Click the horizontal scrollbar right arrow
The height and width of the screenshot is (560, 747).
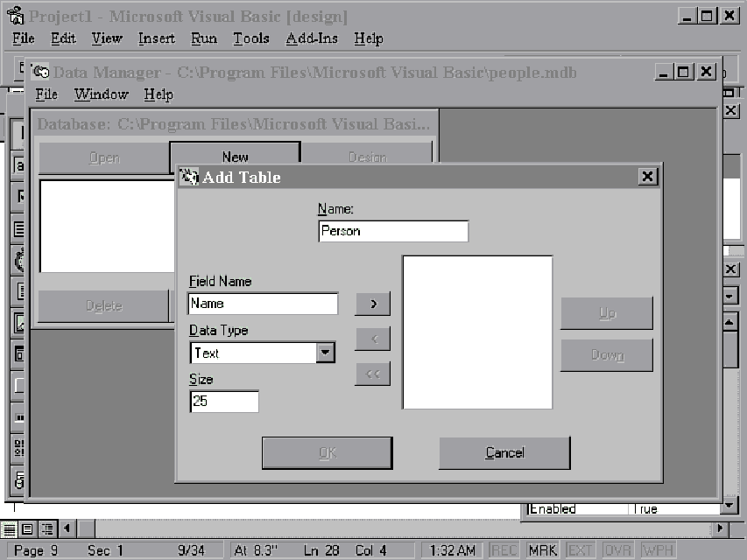pos(720,528)
